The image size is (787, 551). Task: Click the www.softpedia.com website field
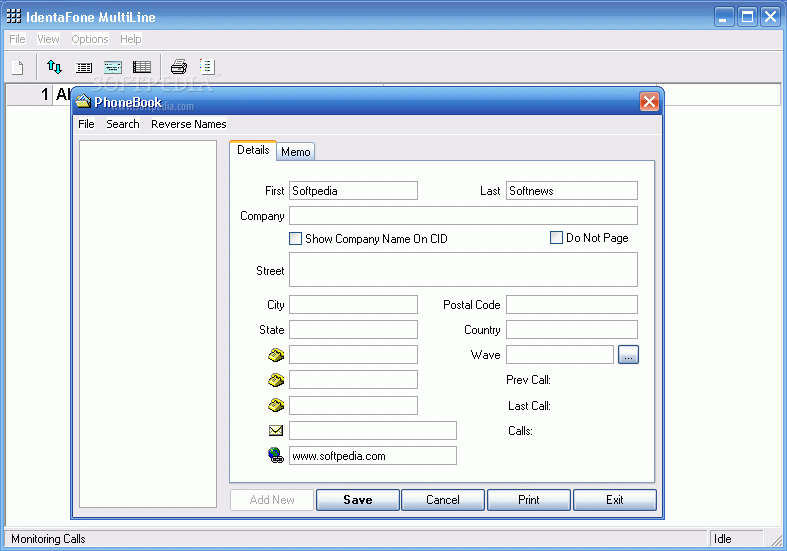tap(373, 456)
